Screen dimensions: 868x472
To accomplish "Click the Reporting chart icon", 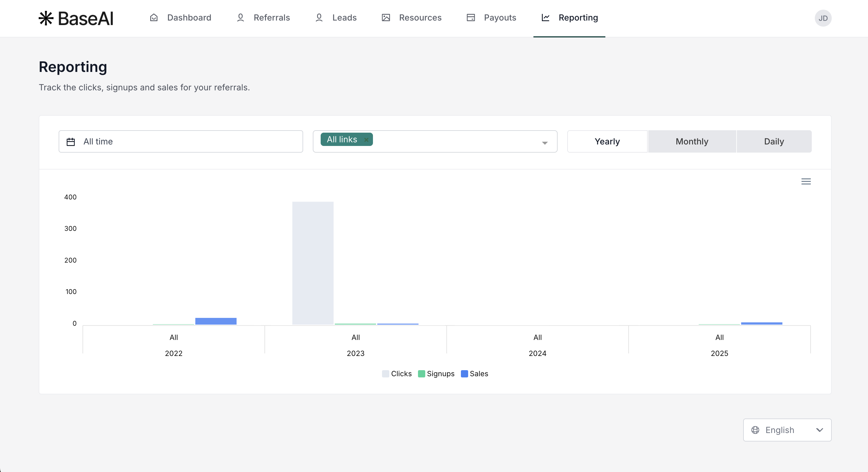I will [546, 18].
